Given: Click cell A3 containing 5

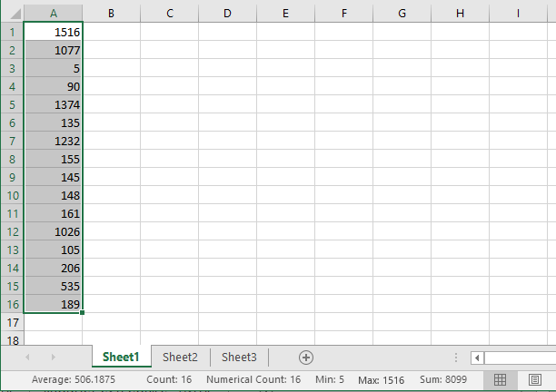Looking at the screenshot, I should pos(54,68).
